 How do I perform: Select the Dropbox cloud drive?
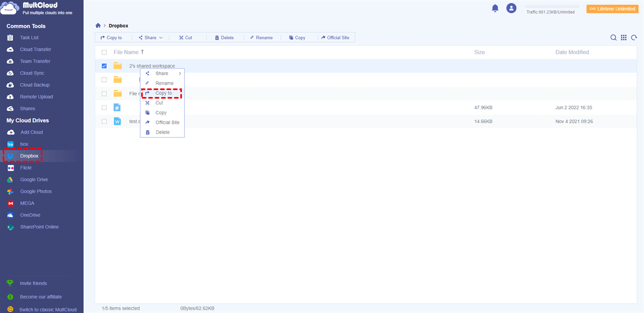(x=29, y=156)
